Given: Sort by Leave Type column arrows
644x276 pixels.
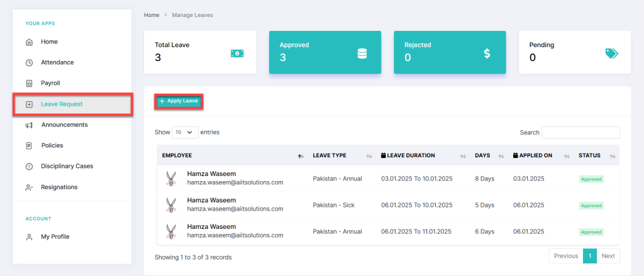Looking at the screenshot, I should tap(369, 156).
